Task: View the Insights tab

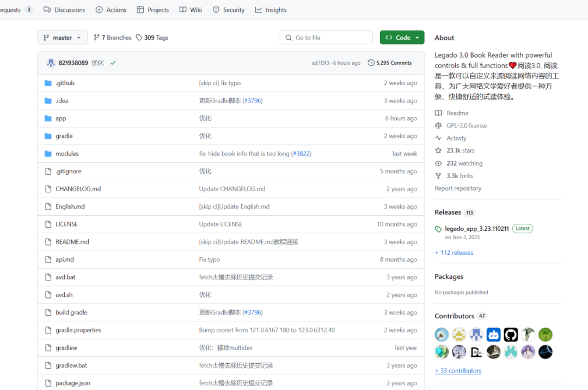Action: [271, 10]
